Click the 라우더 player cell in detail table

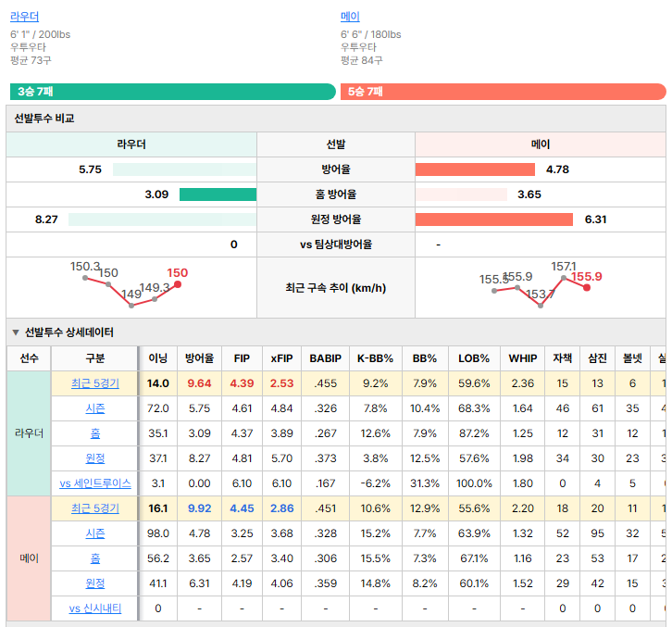29,433
